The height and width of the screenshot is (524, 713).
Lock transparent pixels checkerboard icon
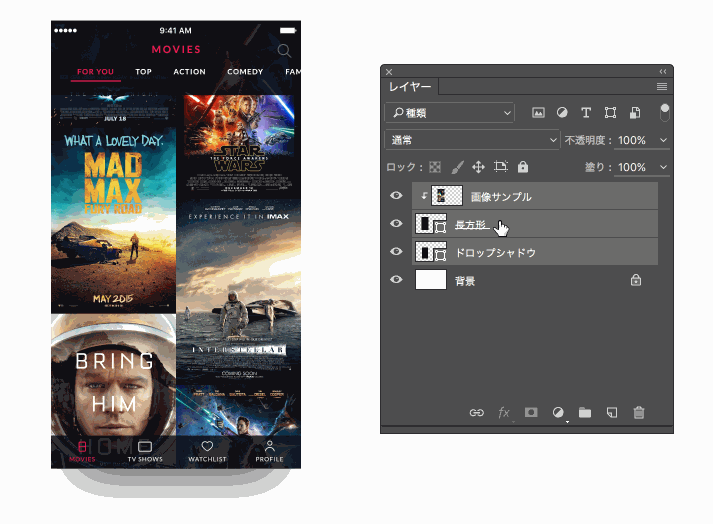click(435, 167)
